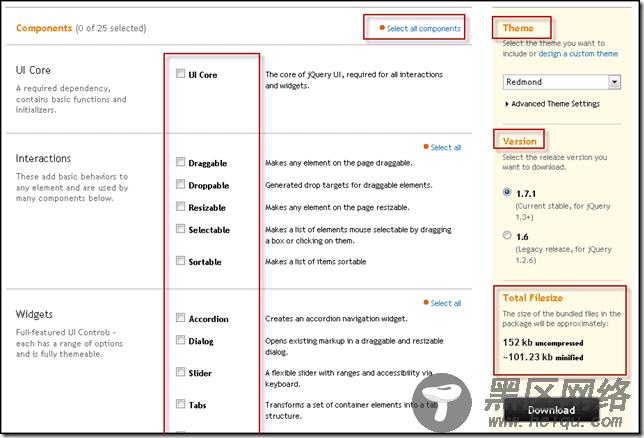The height and width of the screenshot is (438, 644).
Task: Choose version 1.7.1 radio button
Action: (507, 192)
